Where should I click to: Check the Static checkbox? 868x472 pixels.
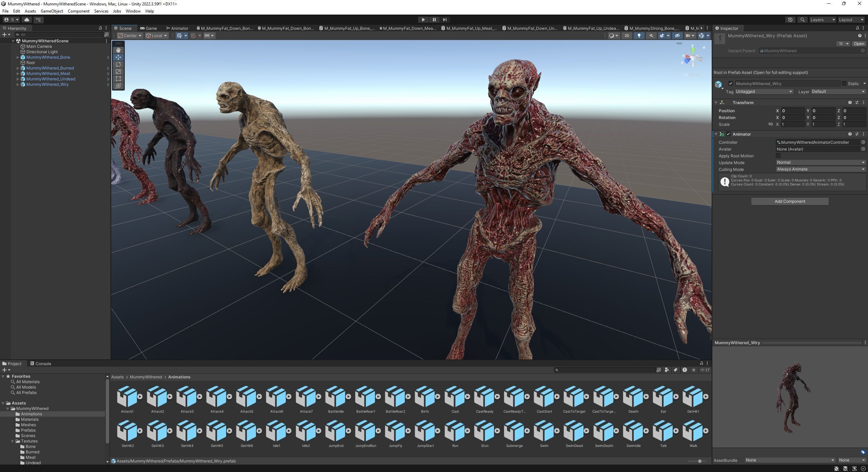click(844, 83)
